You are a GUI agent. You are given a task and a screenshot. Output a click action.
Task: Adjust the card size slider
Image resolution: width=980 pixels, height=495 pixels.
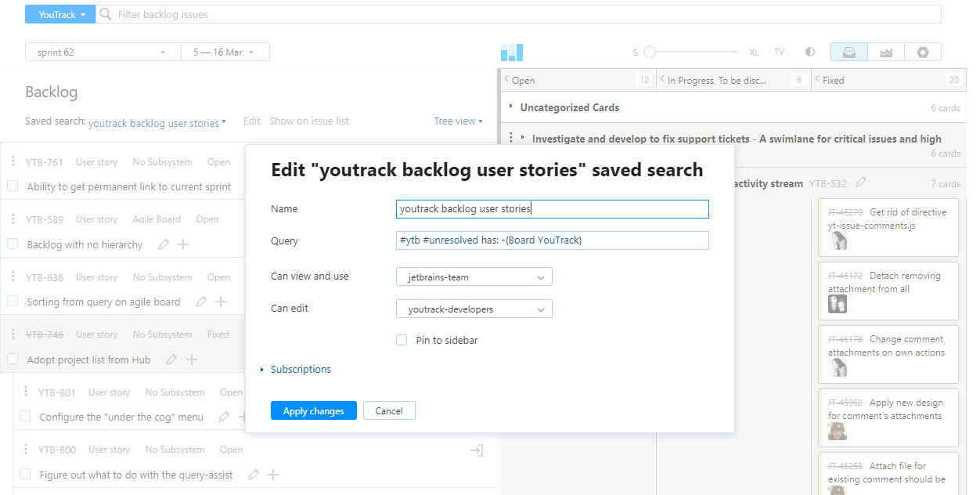tap(650, 52)
